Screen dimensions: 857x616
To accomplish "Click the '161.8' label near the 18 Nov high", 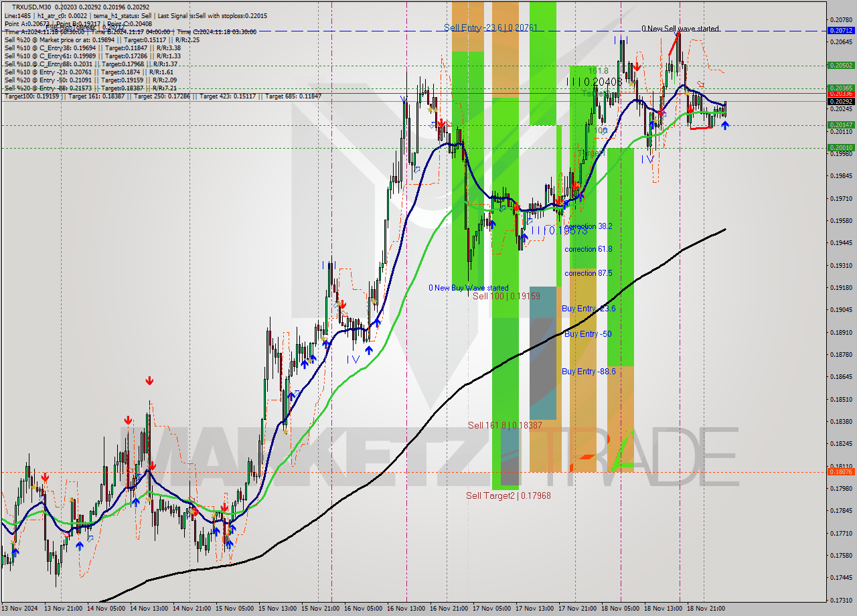I will [598, 70].
